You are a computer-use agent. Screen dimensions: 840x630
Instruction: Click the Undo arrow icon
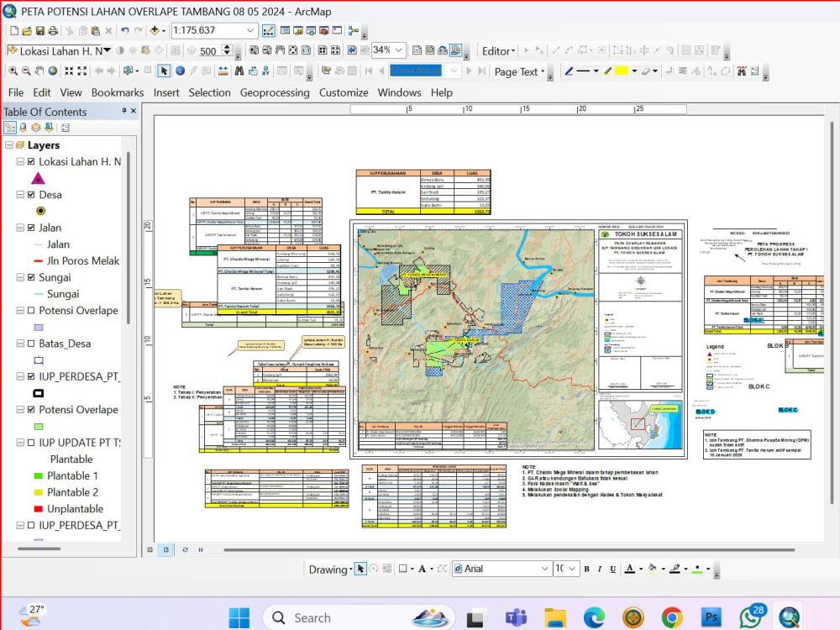coord(125,30)
